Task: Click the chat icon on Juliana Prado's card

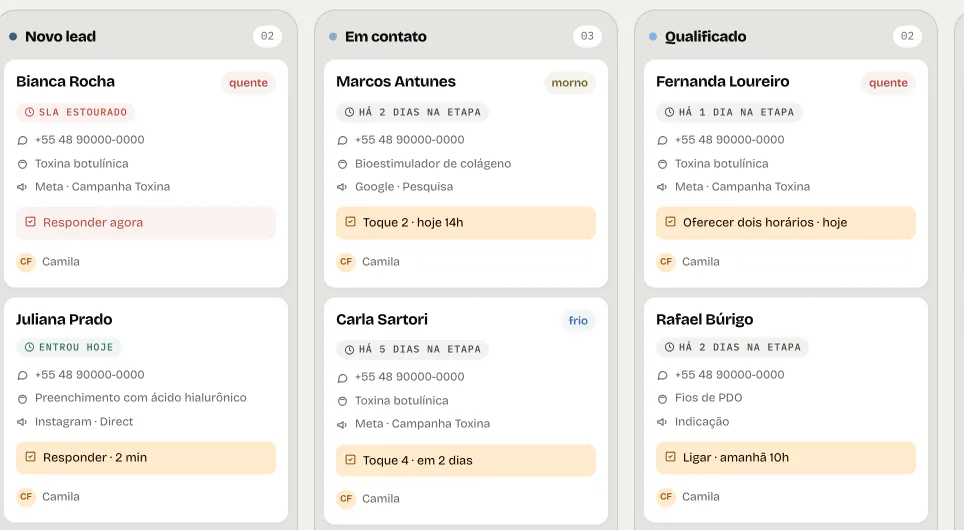Action: click(23, 375)
